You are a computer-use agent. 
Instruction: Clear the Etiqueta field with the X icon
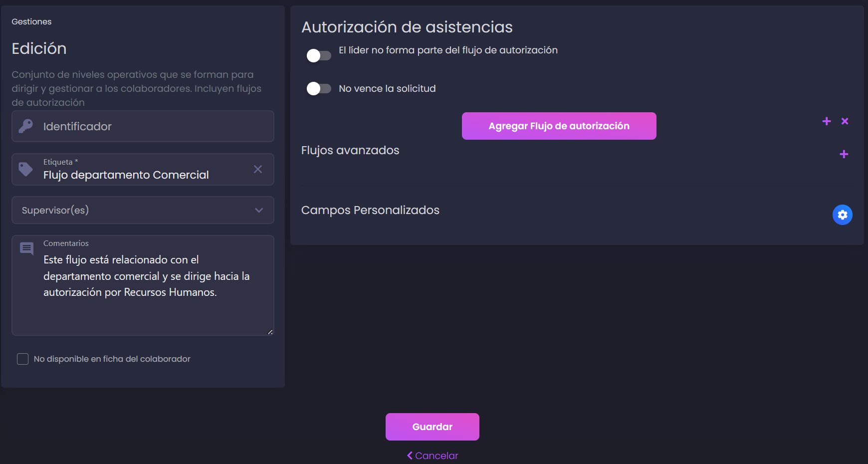coord(258,169)
